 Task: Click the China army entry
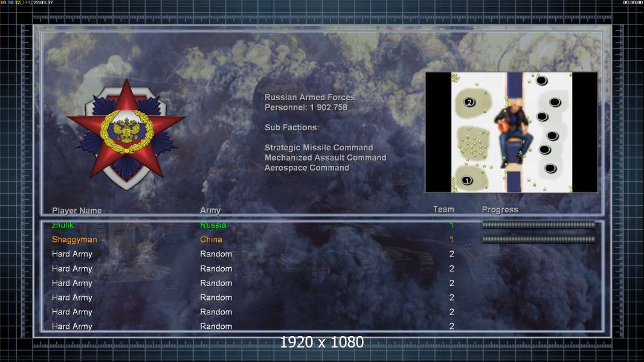(x=211, y=240)
